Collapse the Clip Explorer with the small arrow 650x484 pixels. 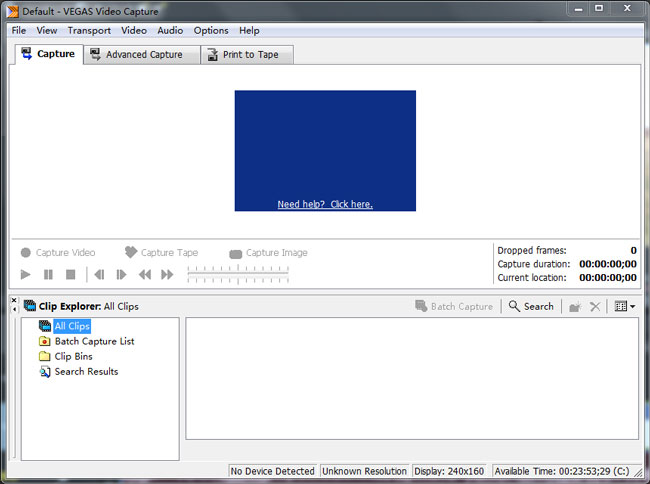pos(14,309)
